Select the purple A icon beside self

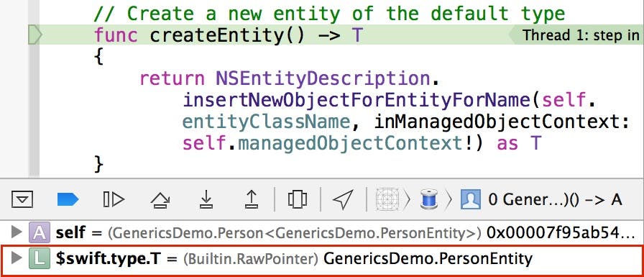[x=39, y=232]
